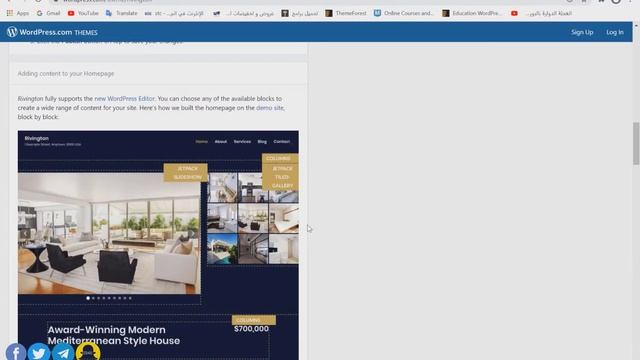Open the new WordPress Editor link

[124, 98]
